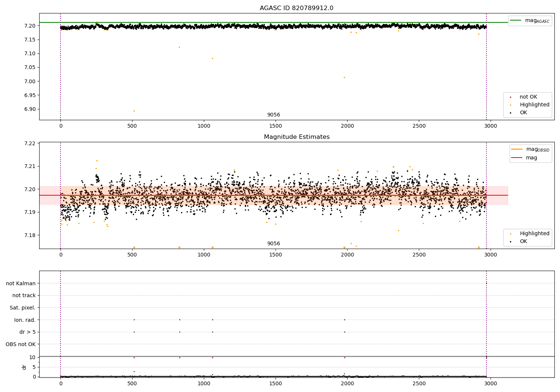Click the 'not OK' legend entry in top plot
The width and height of the screenshot is (560, 392).
pyautogui.click(x=524, y=97)
